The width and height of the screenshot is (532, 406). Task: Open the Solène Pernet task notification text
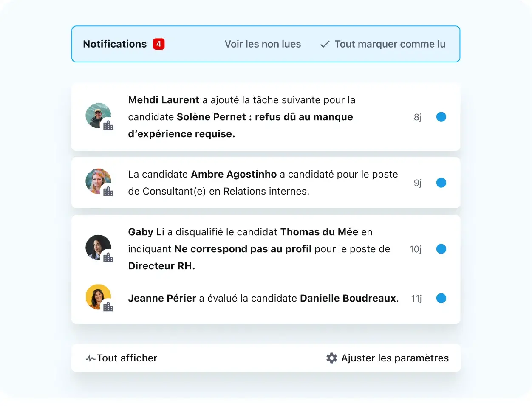pos(241,117)
